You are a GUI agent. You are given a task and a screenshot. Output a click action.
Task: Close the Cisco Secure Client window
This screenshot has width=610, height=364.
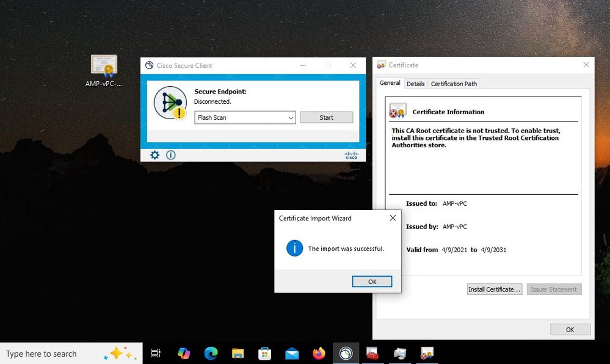point(353,65)
